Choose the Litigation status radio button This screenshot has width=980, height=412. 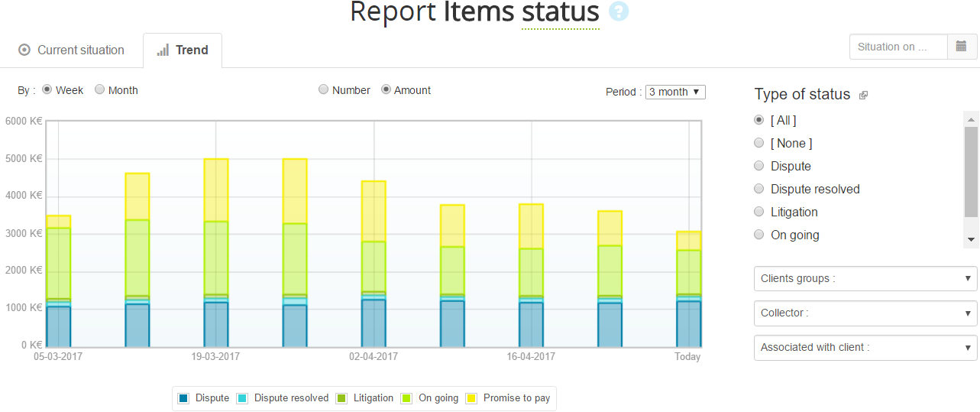coord(758,212)
